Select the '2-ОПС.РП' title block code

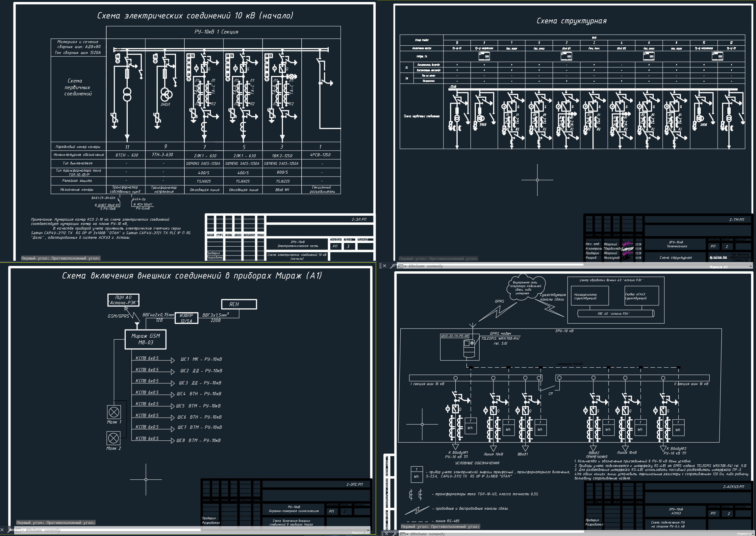pos(355,484)
